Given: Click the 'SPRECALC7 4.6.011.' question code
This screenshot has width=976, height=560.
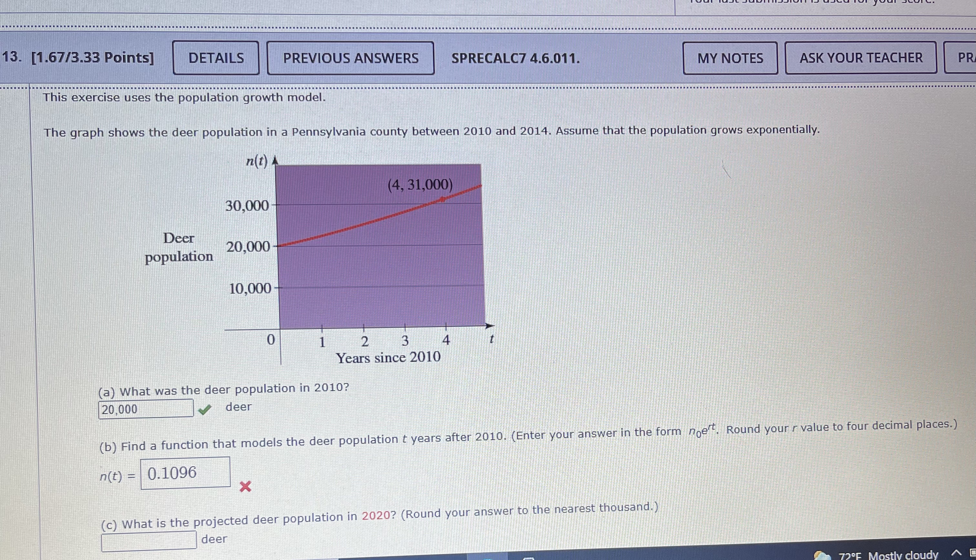Looking at the screenshot, I should [x=515, y=58].
